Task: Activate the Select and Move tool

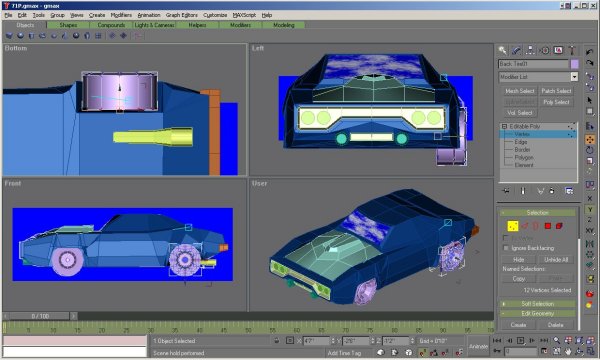Action: (590, 140)
